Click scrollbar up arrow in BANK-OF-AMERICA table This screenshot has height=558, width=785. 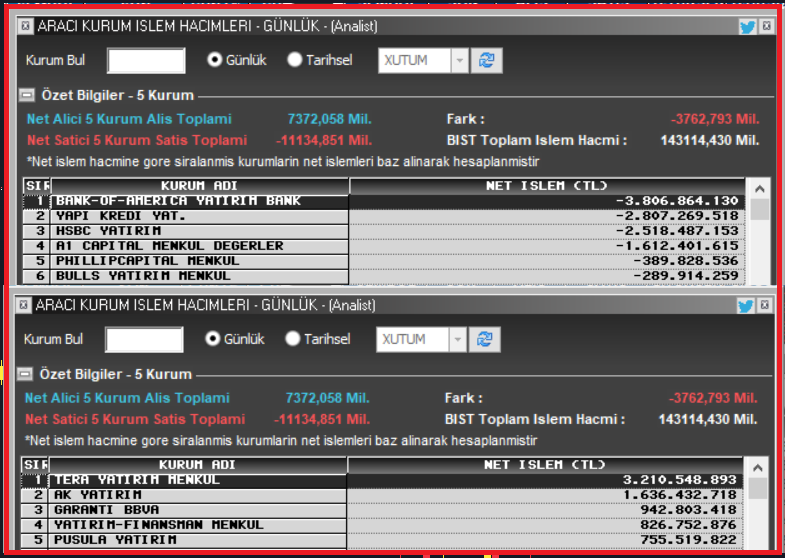pyautogui.click(x=759, y=189)
